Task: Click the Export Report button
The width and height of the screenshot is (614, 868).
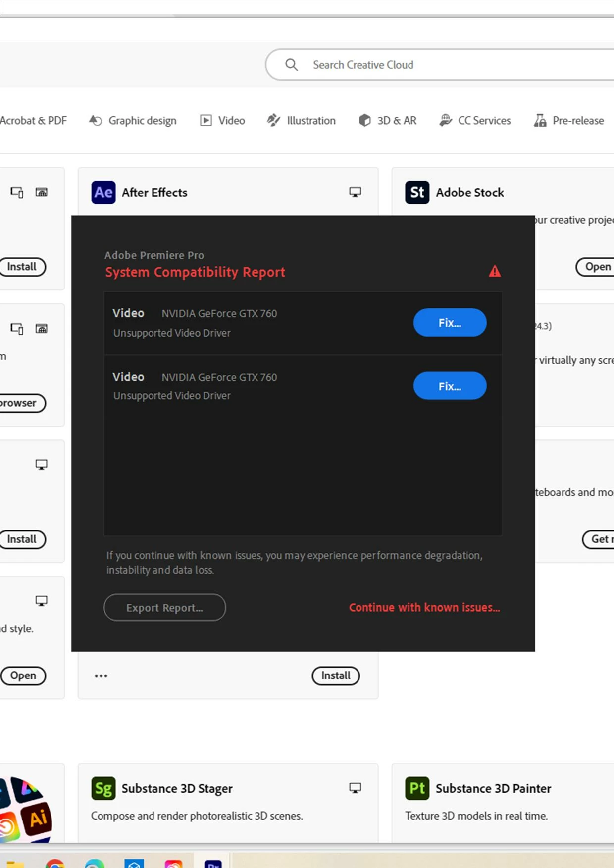Action: pos(165,607)
